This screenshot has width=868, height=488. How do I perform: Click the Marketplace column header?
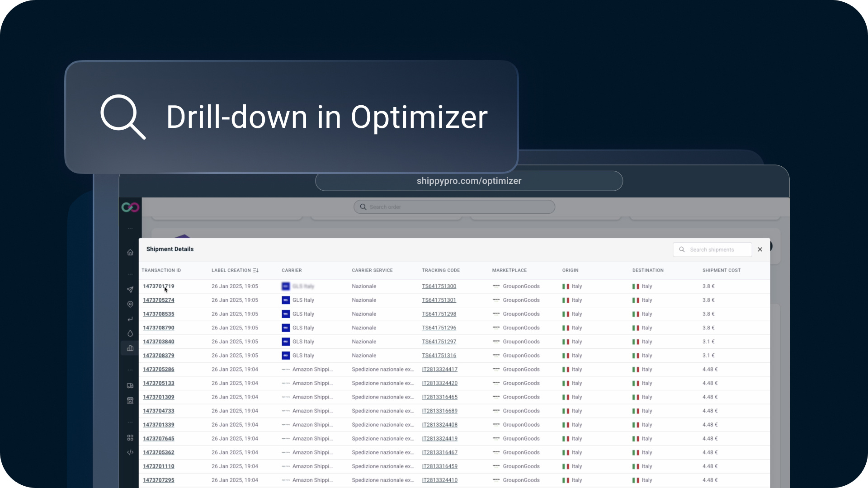pyautogui.click(x=509, y=270)
